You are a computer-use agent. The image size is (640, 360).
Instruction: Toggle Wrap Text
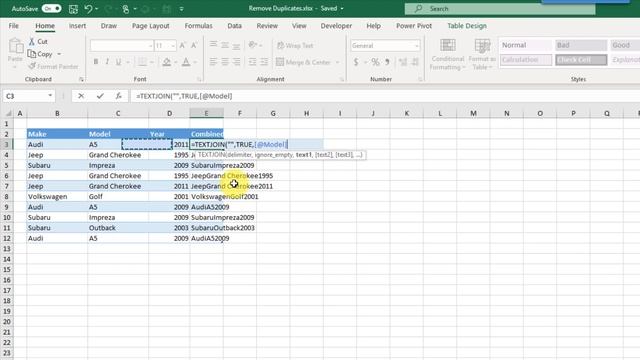[295, 45]
